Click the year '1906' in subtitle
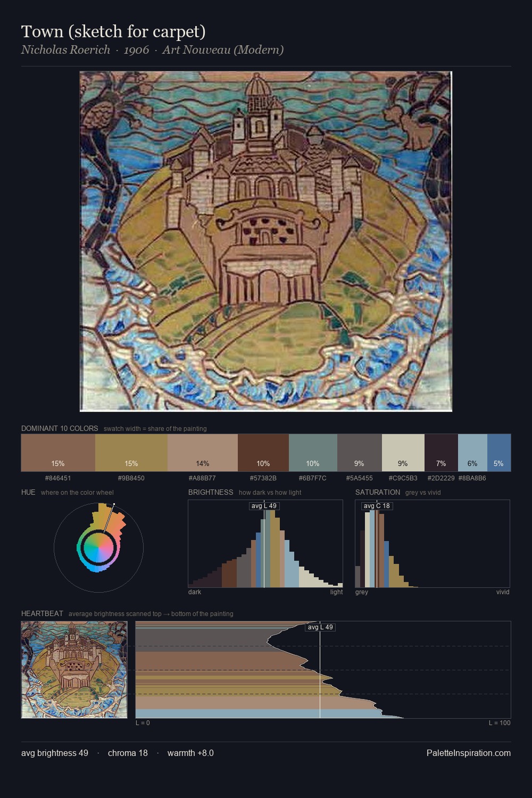The width and height of the screenshot is (532, 798). point(136,50)
